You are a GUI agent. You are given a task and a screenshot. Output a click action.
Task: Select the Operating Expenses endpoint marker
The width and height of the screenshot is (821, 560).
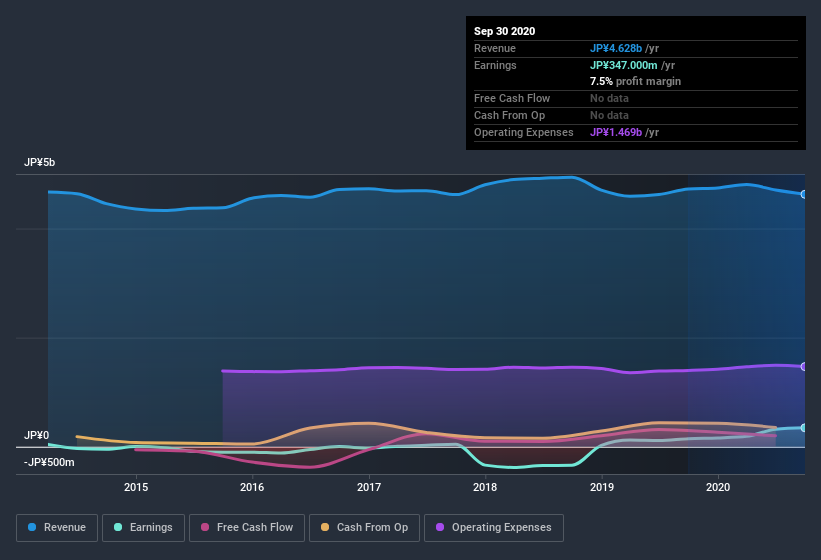pyautogui.click(x=803, y=367)
